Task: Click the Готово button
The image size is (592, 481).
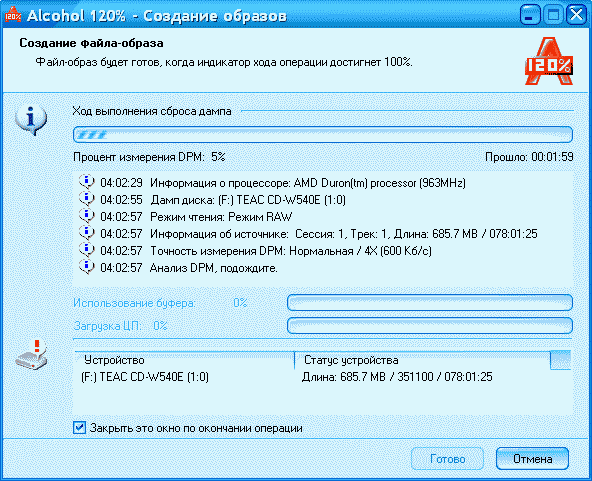Action: [x=447, y=459]
